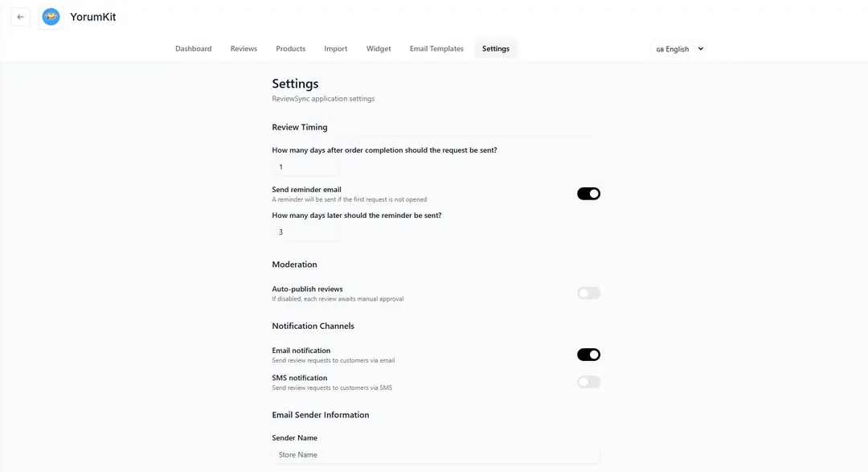Open the English language dropdown
This screenshot has width=868, height=472.
[679, 49]
